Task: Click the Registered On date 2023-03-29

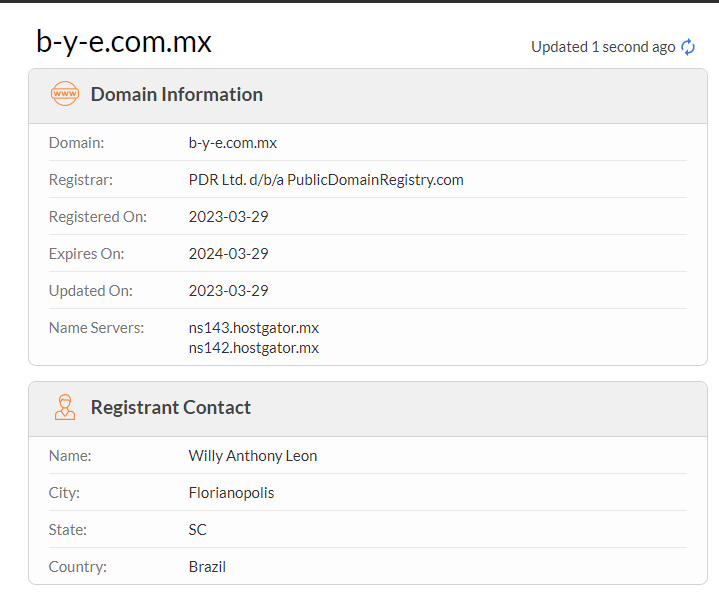Action: [x=229, y=217]
